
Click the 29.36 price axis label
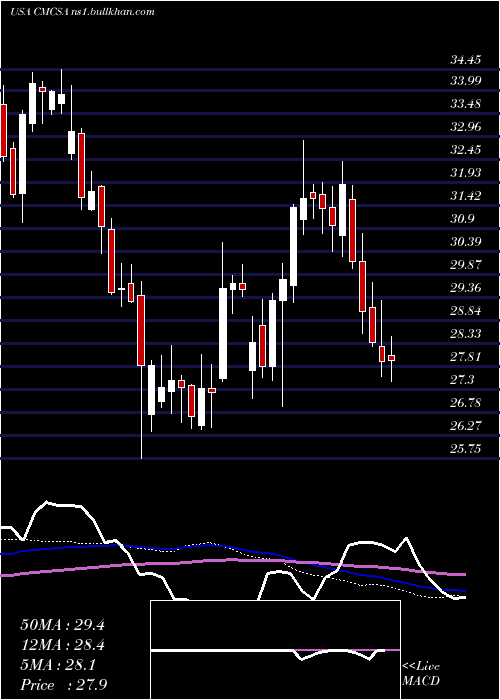(466, 288)
